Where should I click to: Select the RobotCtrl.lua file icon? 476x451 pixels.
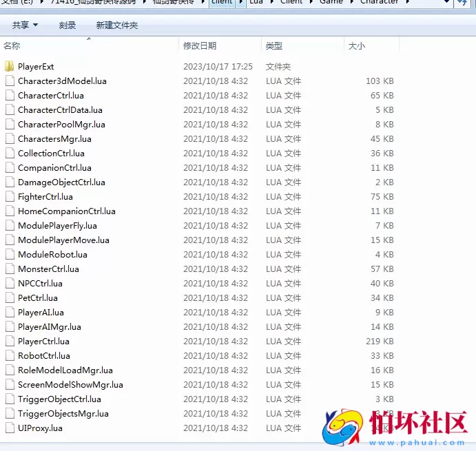10,356
